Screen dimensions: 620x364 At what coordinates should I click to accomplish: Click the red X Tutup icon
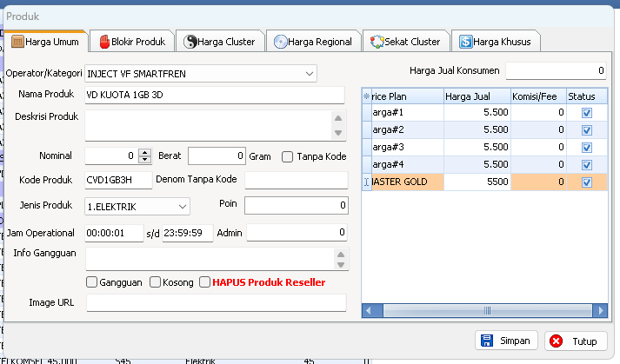coord(556,341)
